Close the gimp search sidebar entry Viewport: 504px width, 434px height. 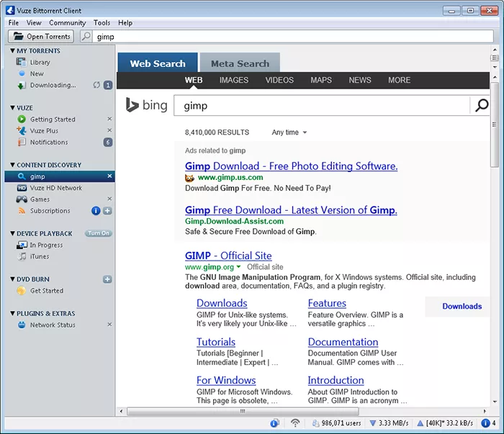pos(109,176)
